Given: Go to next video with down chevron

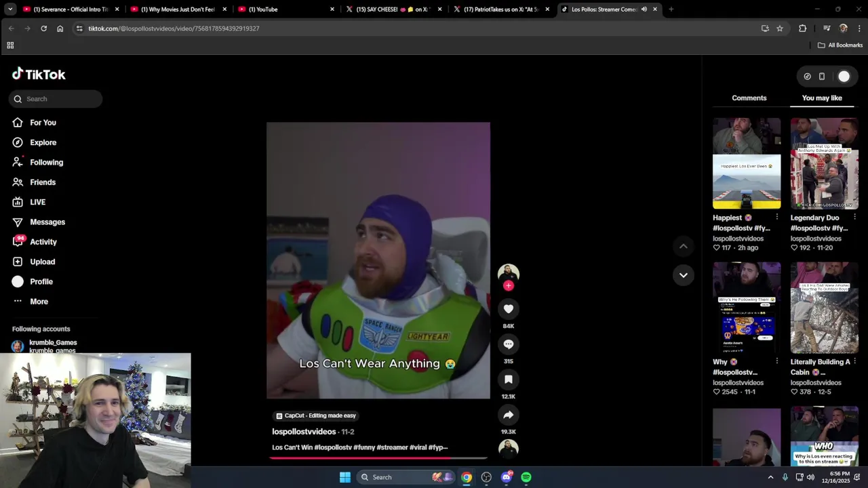Looking at the screenshot, I should [683, 275].
